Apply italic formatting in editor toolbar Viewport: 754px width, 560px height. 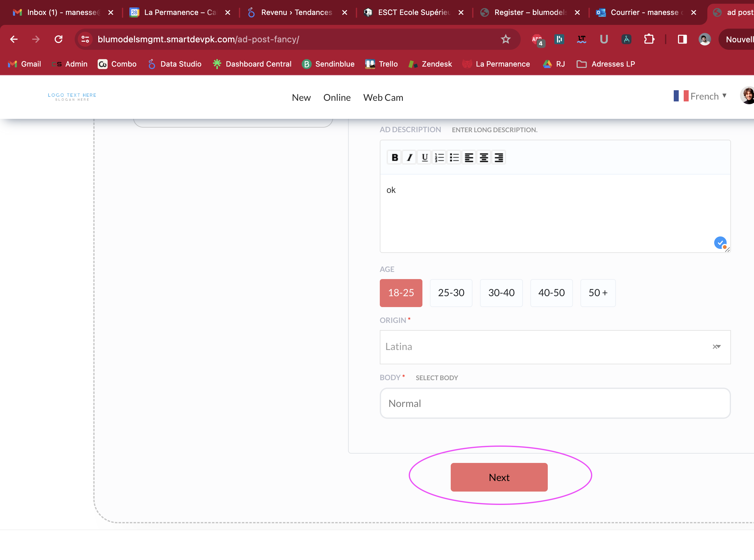[x=409, y=157]
